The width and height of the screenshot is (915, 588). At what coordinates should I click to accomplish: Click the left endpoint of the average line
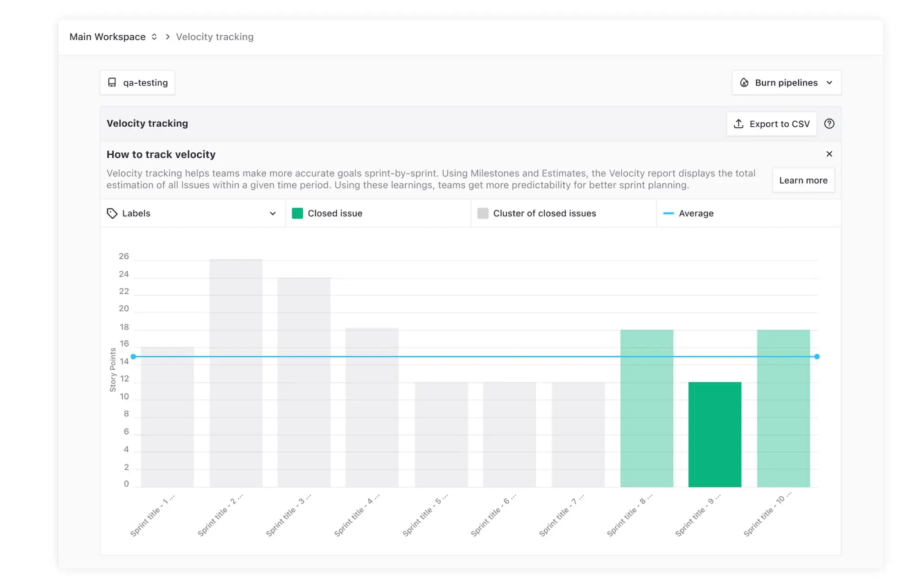click(133, 356)
